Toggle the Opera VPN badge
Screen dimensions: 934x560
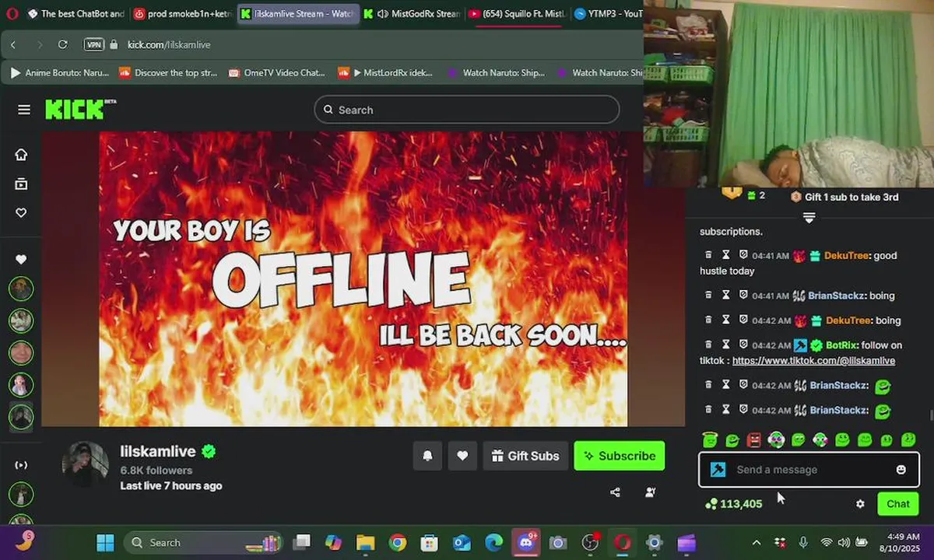click(94, 44)
